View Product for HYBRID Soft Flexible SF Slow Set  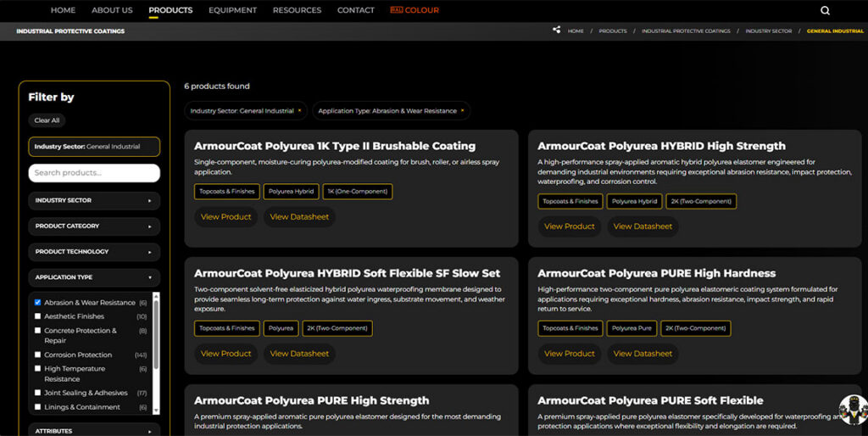[225, 354]
